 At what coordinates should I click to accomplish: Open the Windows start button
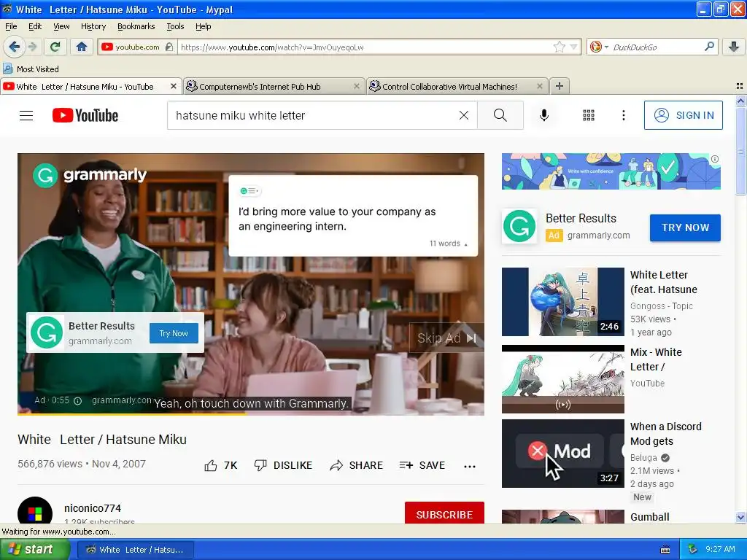[x=34, y=550]
